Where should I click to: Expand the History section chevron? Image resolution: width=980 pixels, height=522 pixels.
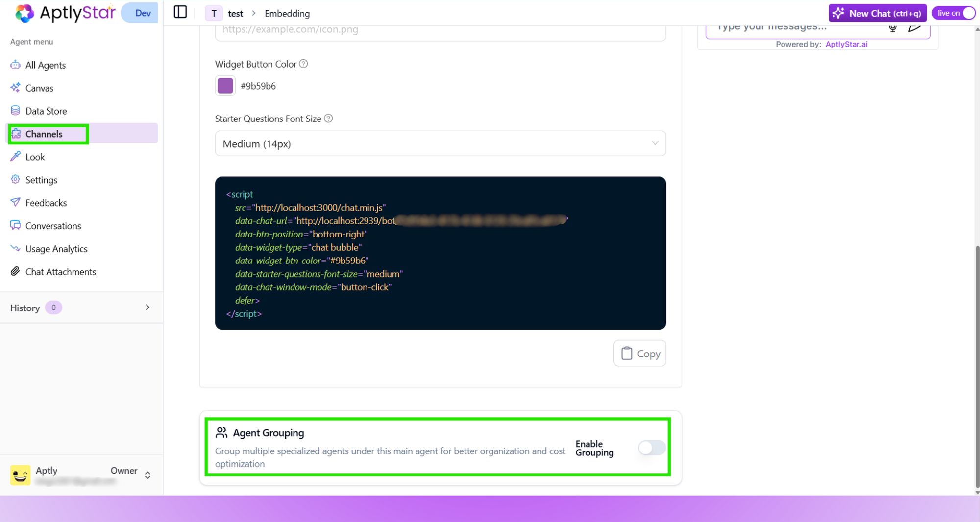point(147,308)
